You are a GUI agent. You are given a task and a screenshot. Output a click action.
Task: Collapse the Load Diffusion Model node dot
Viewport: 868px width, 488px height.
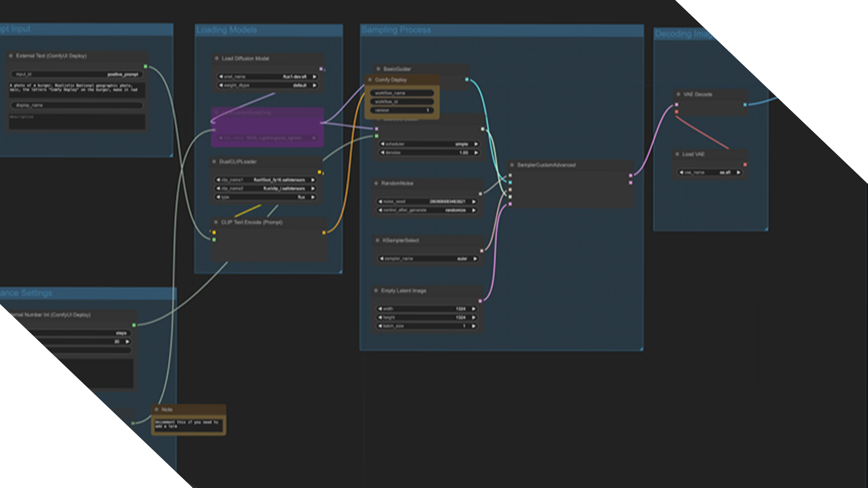pyautogui.click(x=217, y=58)
